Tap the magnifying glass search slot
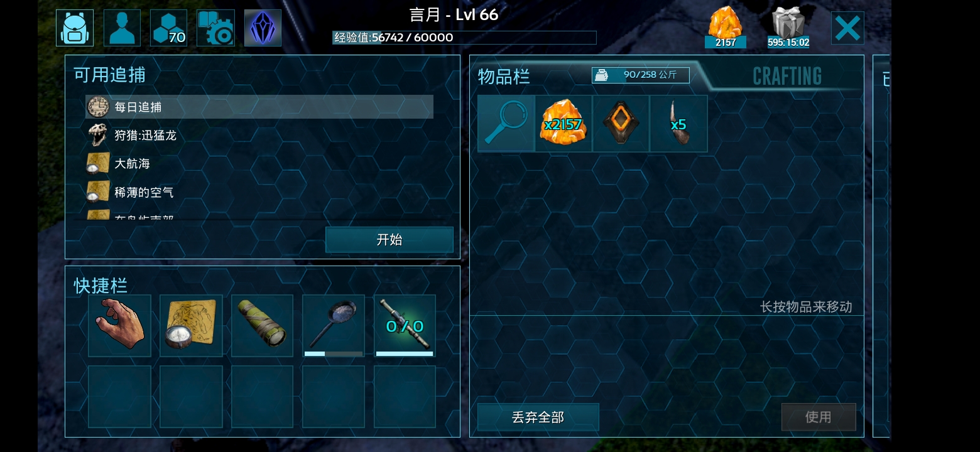The width and height of the screenshot is (980, 452). coord(506,124)
